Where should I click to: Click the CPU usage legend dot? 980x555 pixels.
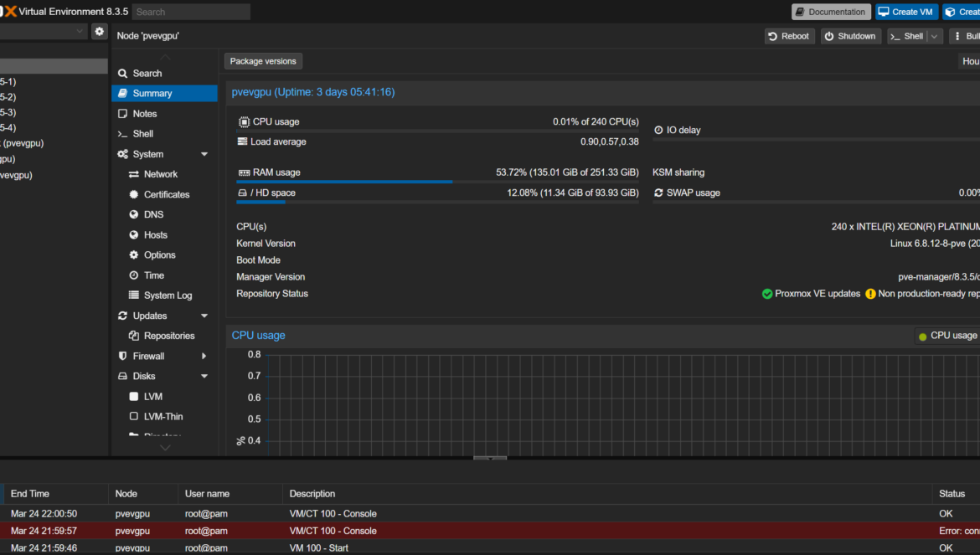point(922,337)
